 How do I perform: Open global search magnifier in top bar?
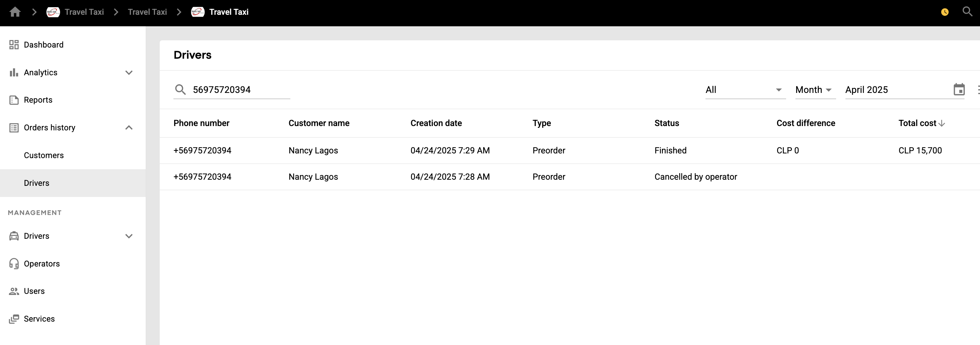pyautogui.click(x=967, y=12)
